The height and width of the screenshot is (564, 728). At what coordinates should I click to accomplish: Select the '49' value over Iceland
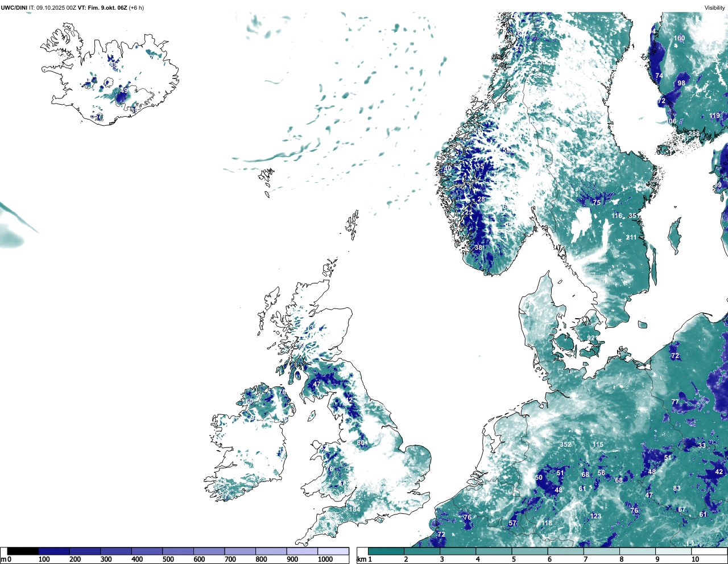(124, 90)
